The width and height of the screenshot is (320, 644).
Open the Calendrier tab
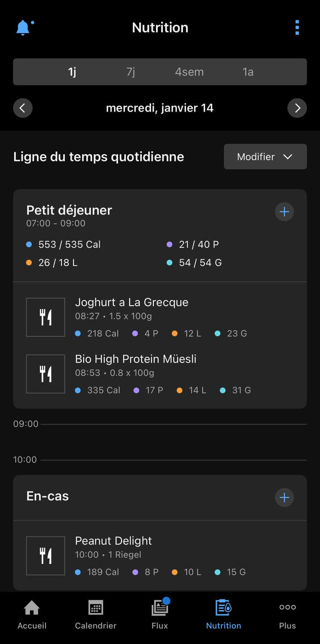pyautogui.click(x=95, y=615)
